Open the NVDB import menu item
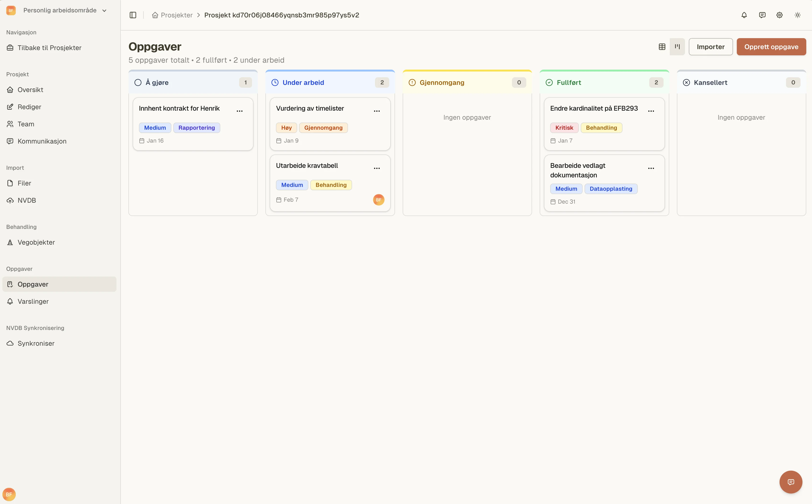The width and height of the screenshot is (812, 504). pos(27,200)
